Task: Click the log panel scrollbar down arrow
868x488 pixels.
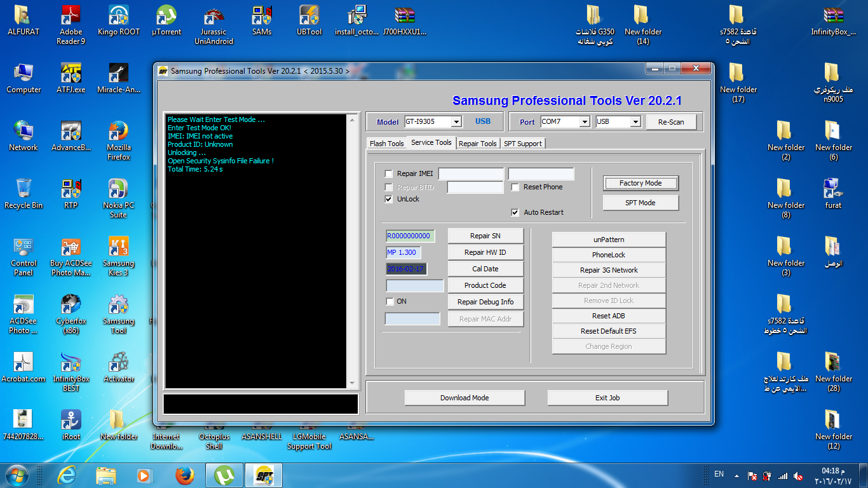Action: (353, 383)
